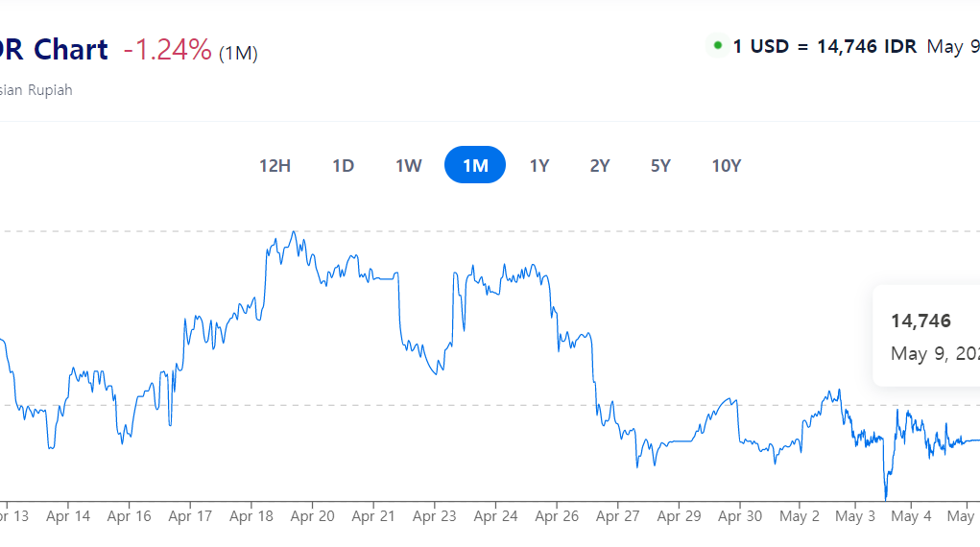Select the 12H time range
This screenshot has height=547, width=980.
tap(275, 165)
